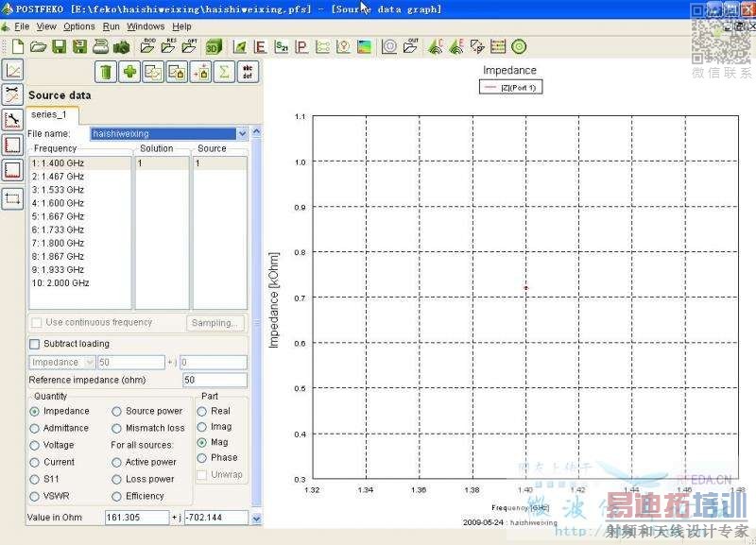Image resolution: width=756 pixels, height=545 pixels.
Task: Click the Save As disk icon
Action: tap(80, 46)
